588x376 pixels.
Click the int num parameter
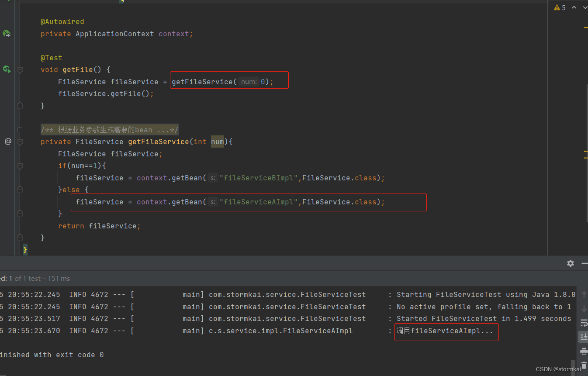[209, 141]
